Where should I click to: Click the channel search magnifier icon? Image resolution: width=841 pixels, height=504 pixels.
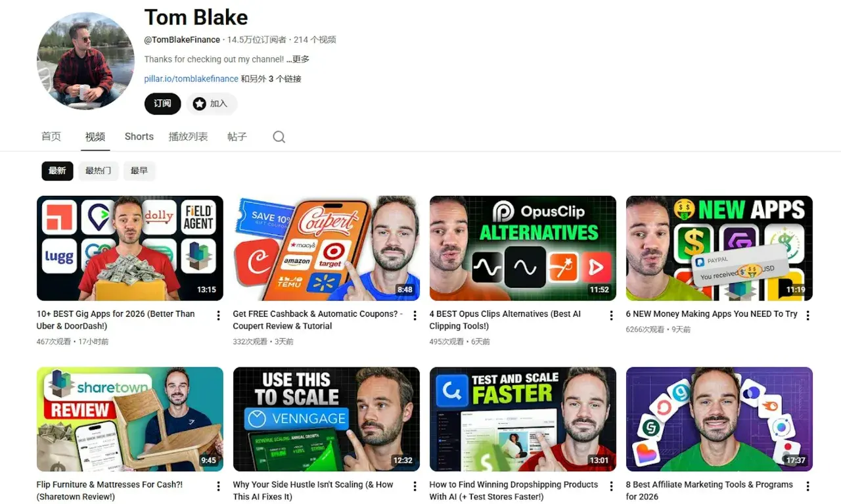[x=279, y=137]
